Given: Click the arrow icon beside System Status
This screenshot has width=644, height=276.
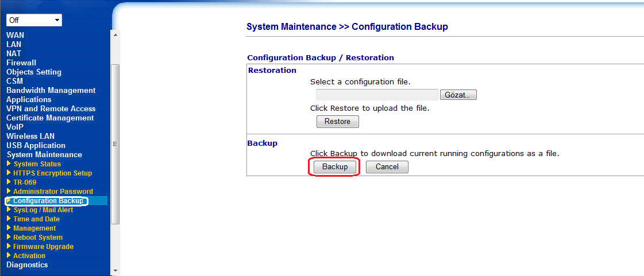Looking at the screenshot, I should [9, 164].
